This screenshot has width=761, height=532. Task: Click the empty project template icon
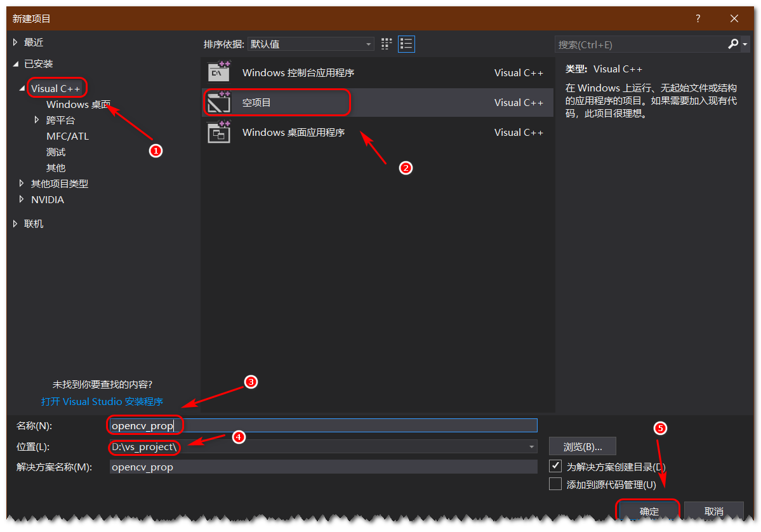[x=219, y=102]
